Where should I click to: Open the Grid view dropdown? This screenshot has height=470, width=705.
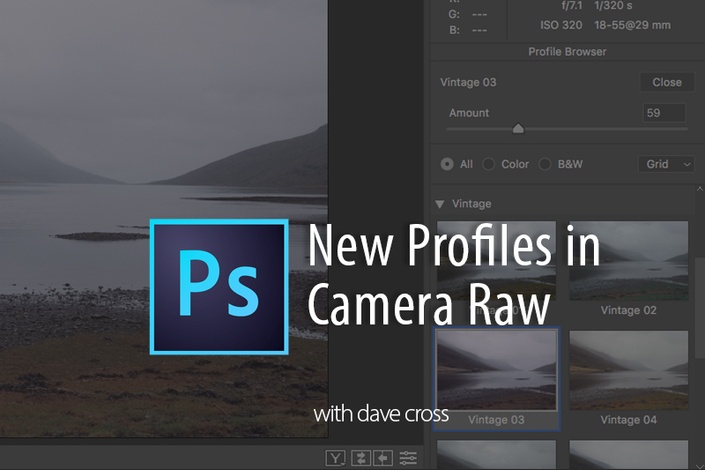[666, 164]
